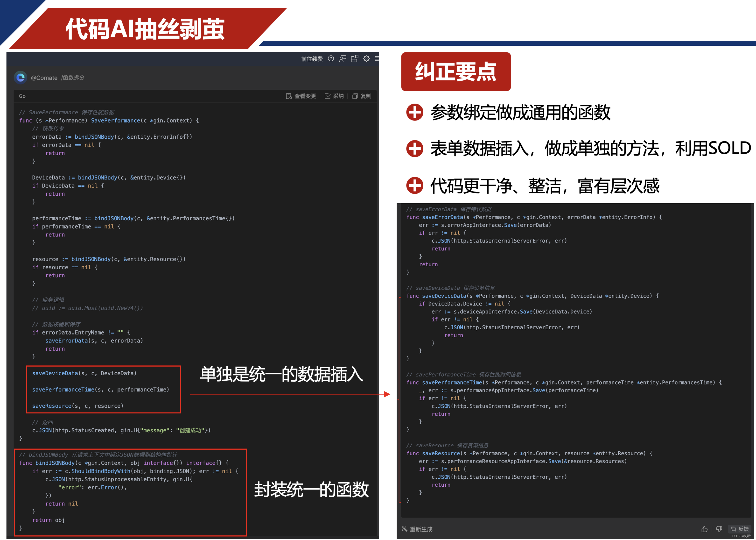Image resolution: width=756 pixels, height=540 pixels.
Task: Click the comment "// saveResource 保存资源信息"
Action: tap(447, 446)
